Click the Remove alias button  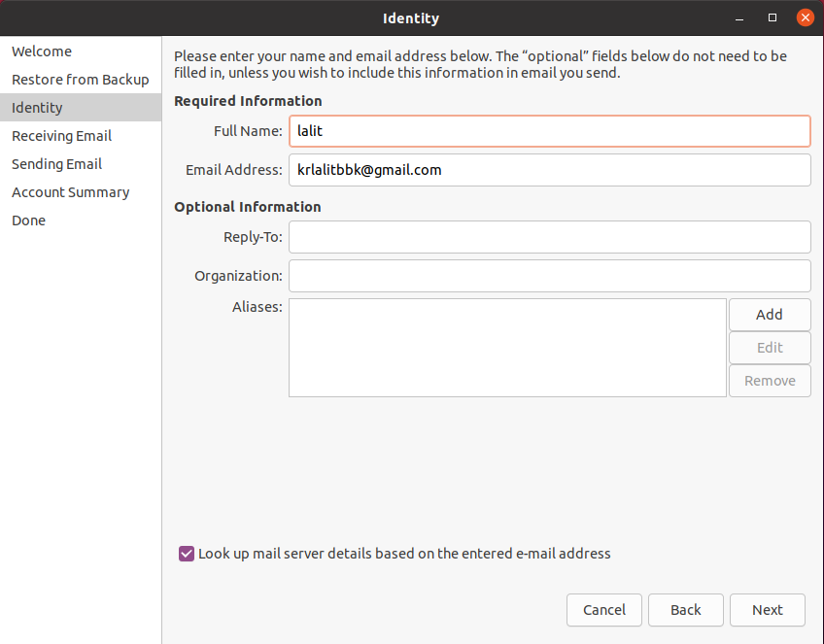(x=769, y=380)
